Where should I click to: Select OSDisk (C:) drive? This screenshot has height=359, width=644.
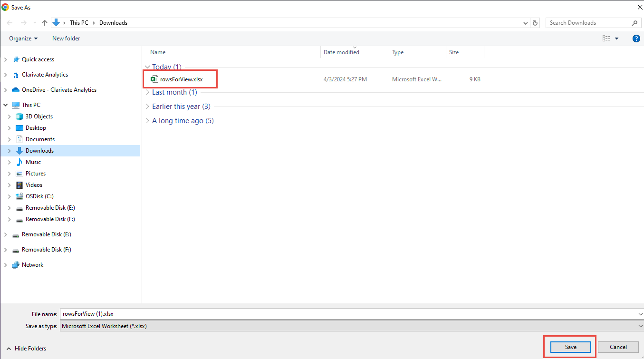39,196
